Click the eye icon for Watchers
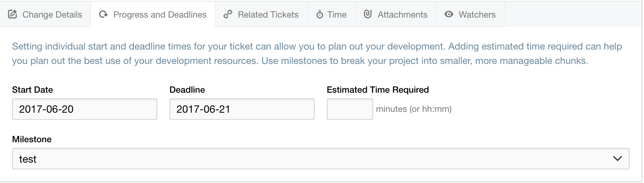 coord(449,14)
